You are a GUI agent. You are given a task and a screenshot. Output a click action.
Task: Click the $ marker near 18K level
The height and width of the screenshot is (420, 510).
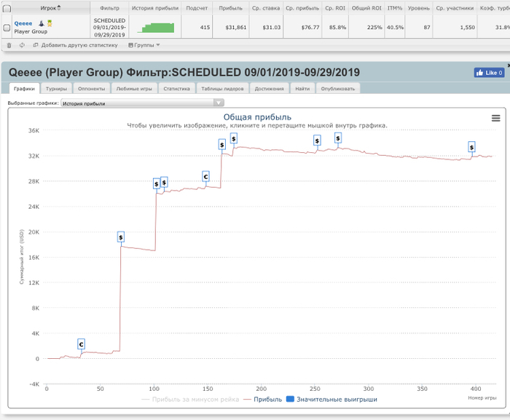pos(121,237)
